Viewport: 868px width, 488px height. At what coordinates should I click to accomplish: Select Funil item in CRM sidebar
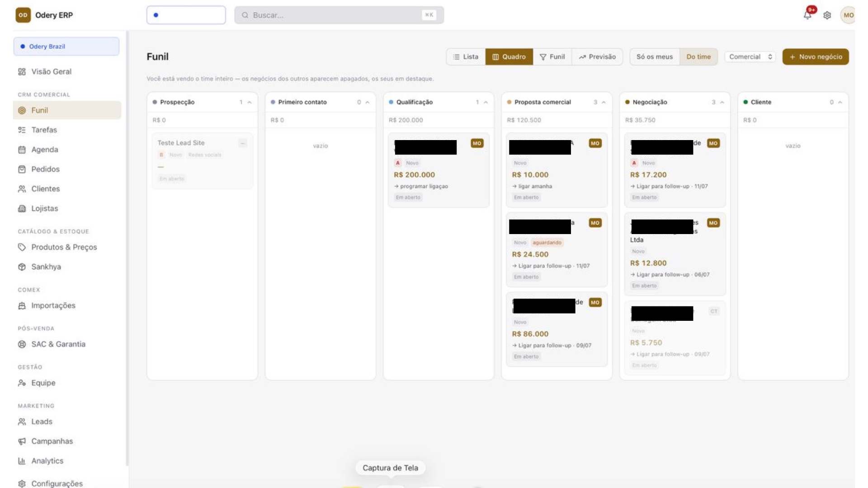coord(67,110)
